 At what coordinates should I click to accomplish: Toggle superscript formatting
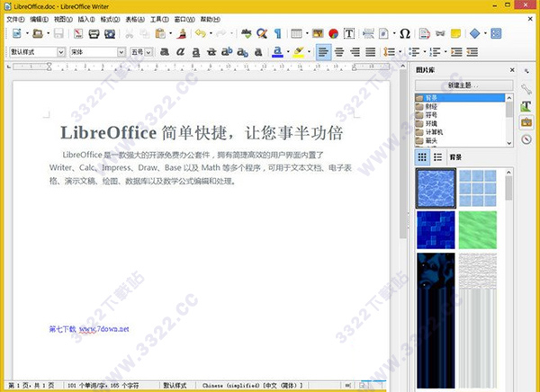[227, 52]
